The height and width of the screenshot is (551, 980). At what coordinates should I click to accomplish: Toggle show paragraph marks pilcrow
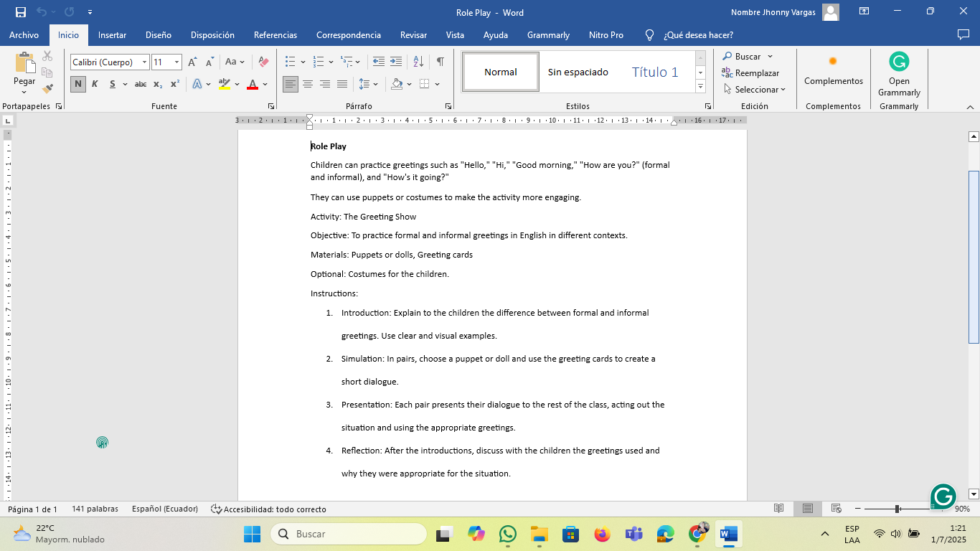(x=440, y=62)
